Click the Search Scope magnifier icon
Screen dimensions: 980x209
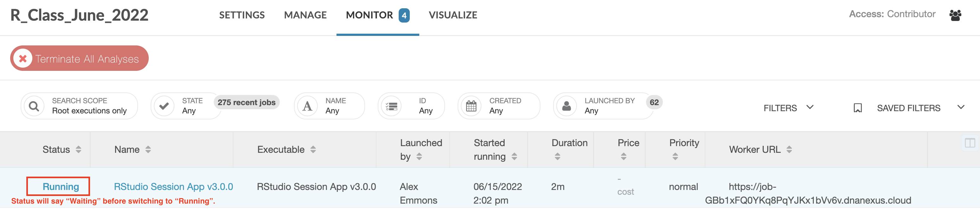[34, 106]
